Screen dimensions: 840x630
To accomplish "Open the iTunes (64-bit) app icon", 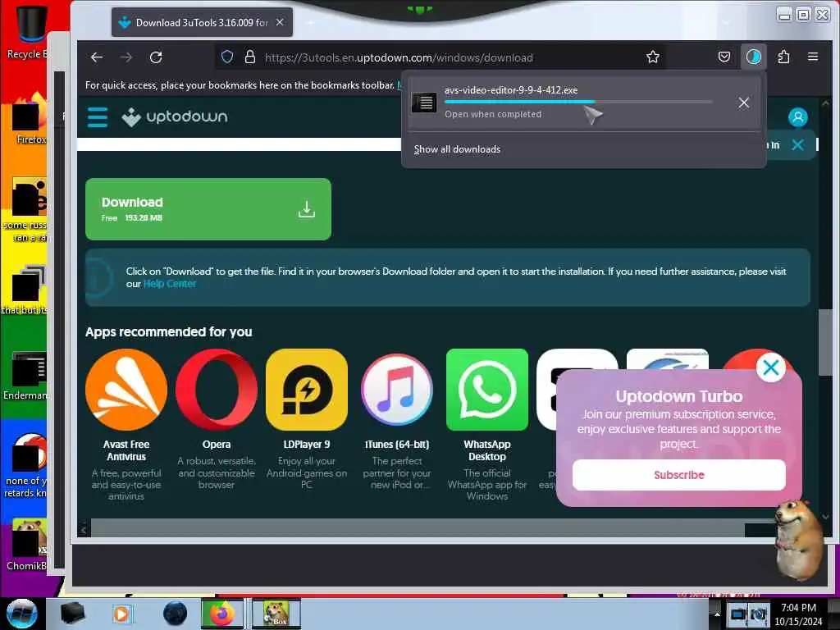I will [396, 390].
